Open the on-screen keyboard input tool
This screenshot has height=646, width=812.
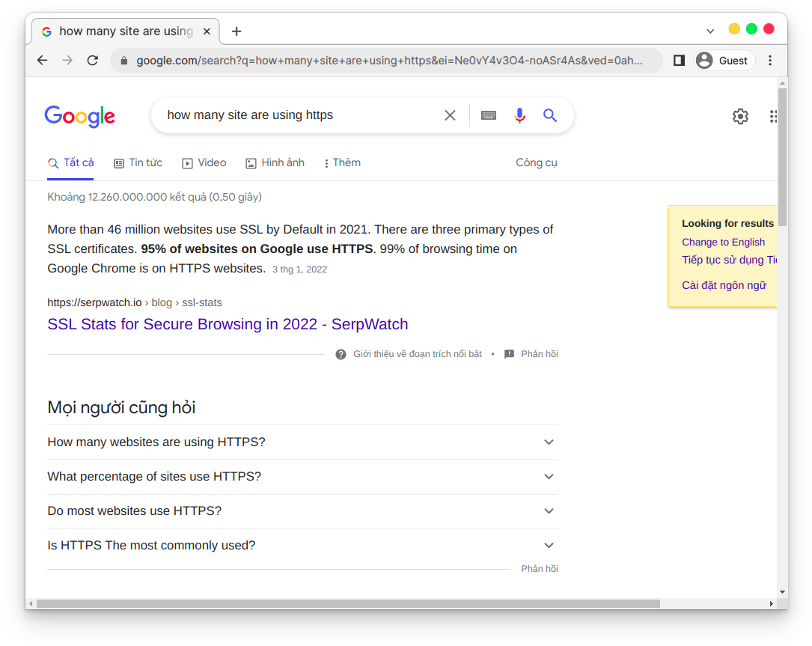[489, 115]
